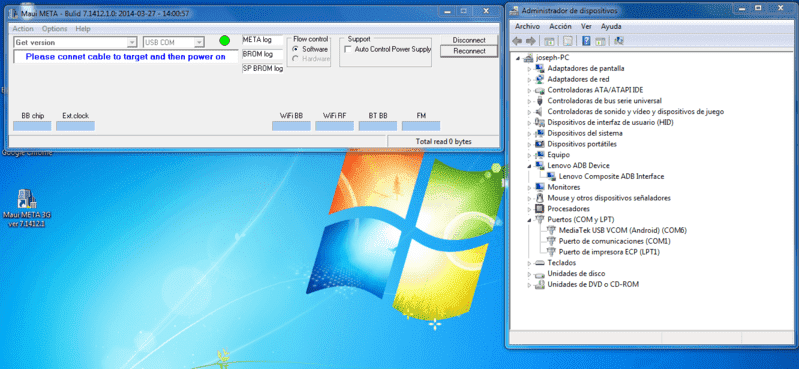The image size is (799, 369).
Task: Click the Mouse y otros dispositivos icon
Action: [540, 198]
